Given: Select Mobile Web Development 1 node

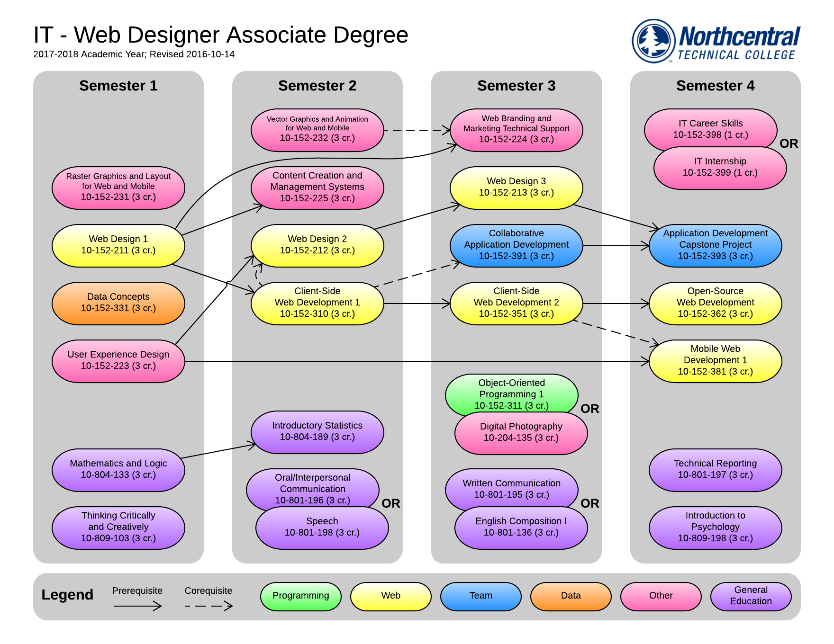Looking at the screenshot, I should click(715, 361).
